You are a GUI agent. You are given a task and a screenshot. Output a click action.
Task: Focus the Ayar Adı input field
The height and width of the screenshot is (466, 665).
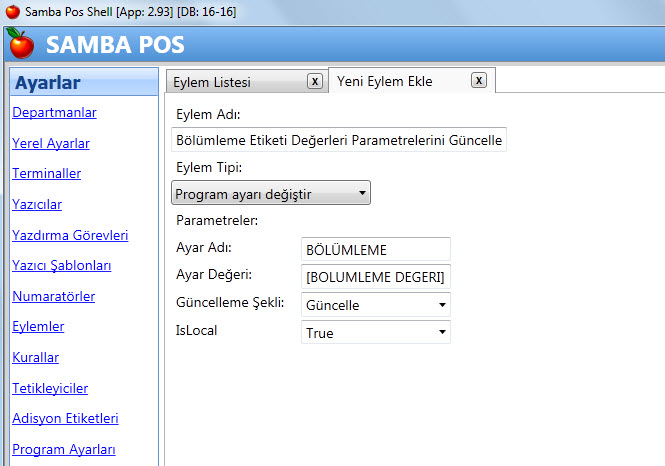375,249
